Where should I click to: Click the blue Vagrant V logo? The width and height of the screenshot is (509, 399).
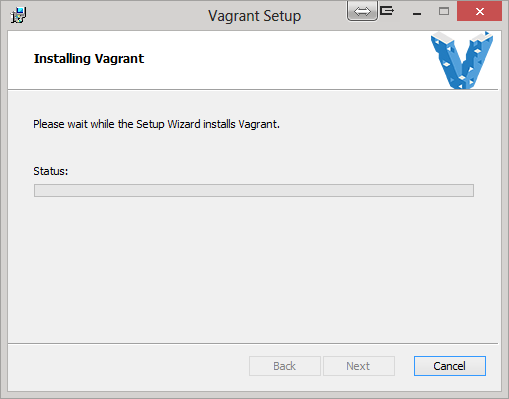point(462,60)
